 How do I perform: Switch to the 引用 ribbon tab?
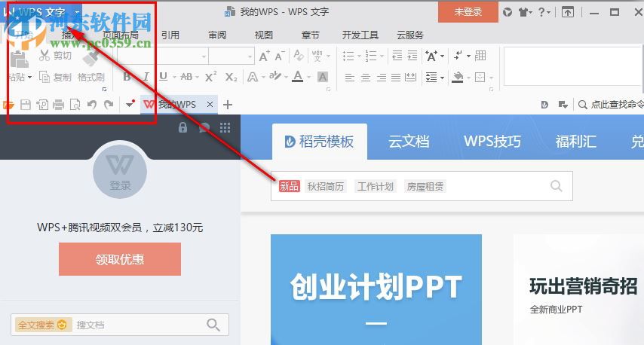coord(170,35)
